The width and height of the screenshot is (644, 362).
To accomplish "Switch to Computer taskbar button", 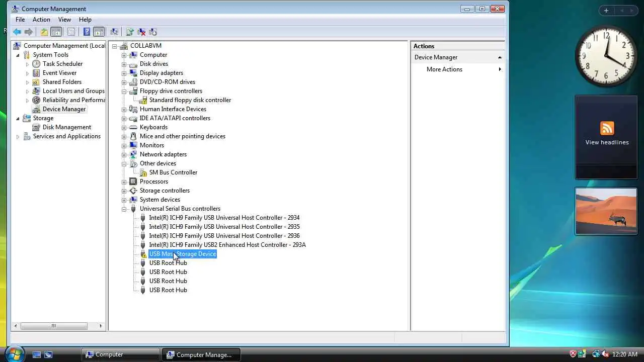I will (x=121, y=354).
